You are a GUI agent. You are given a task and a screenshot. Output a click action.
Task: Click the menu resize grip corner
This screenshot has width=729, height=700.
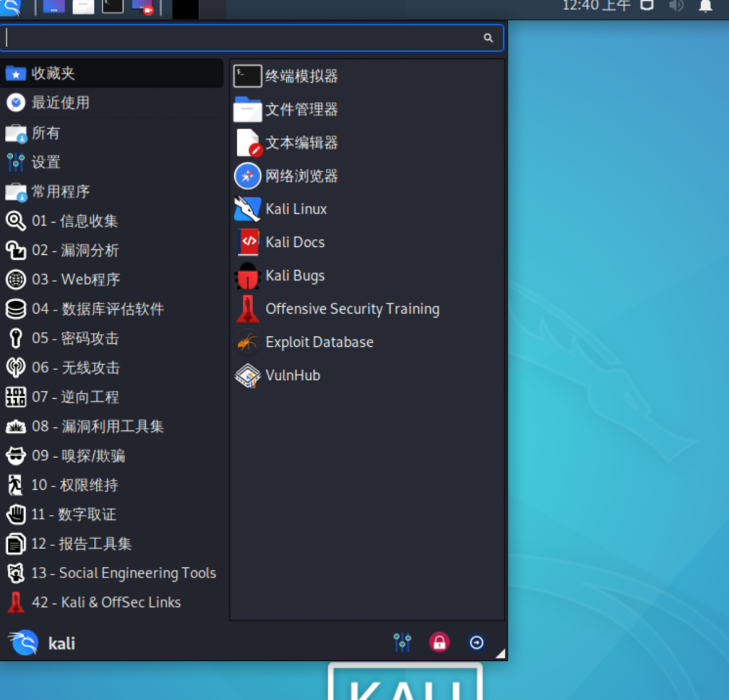500,653
